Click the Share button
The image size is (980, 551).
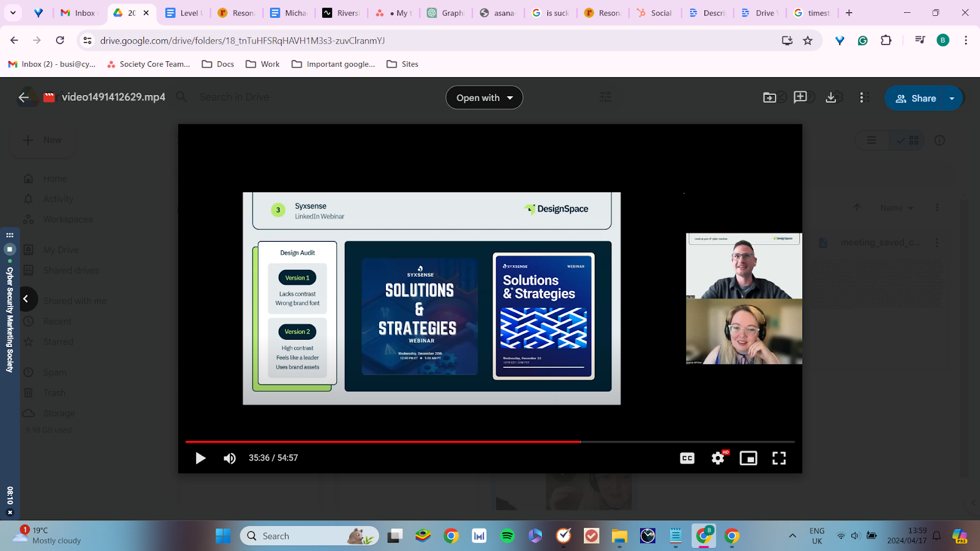pos(915,98)
